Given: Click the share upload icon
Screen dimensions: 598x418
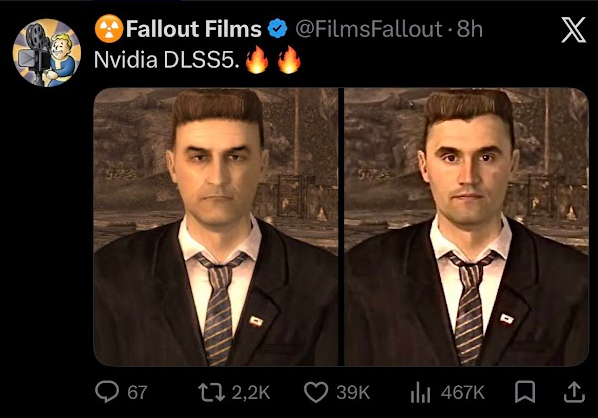Looking at the screenshot, I should tap(574, 392).
